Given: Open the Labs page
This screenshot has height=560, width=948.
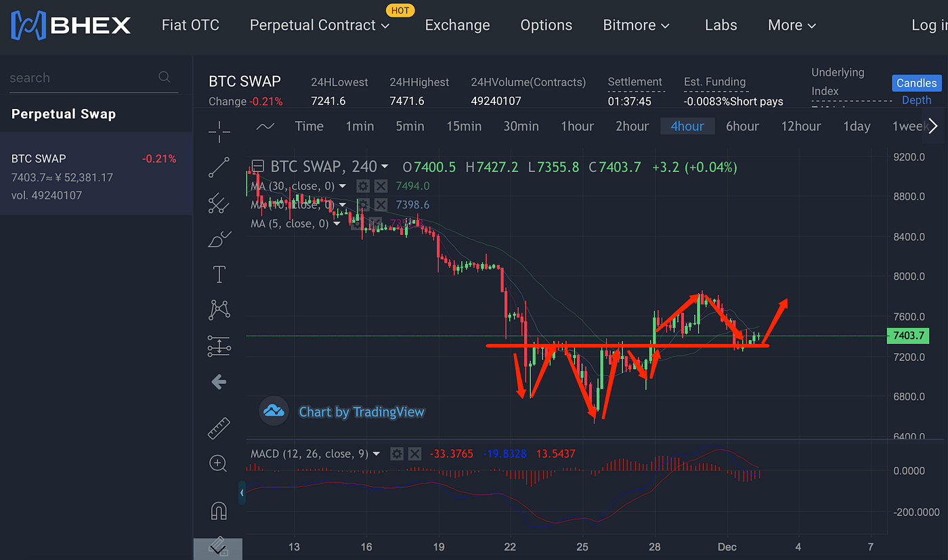Looking at the screenshot, I should point(720,25).
